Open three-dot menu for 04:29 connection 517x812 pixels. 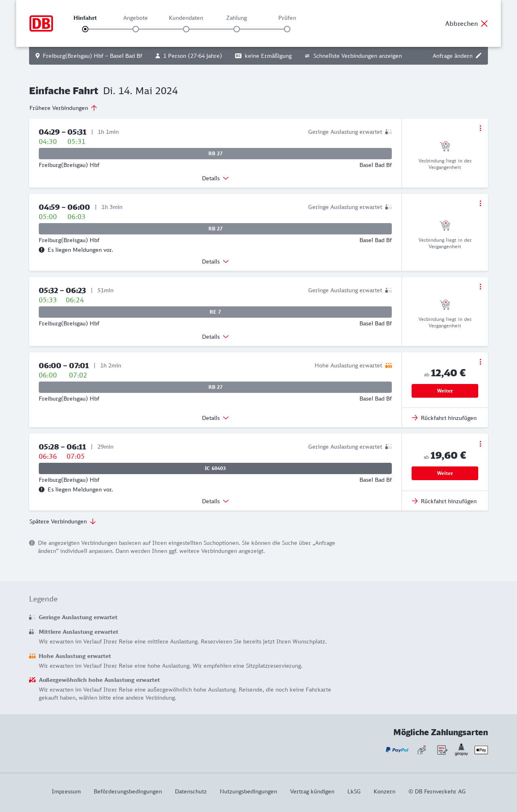pos(480,128)
